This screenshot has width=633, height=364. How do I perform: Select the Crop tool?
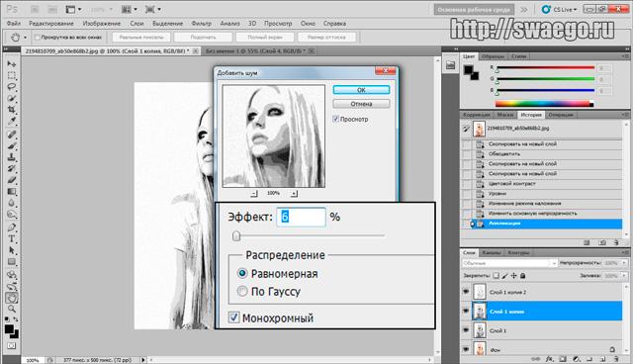pos(11,110)
